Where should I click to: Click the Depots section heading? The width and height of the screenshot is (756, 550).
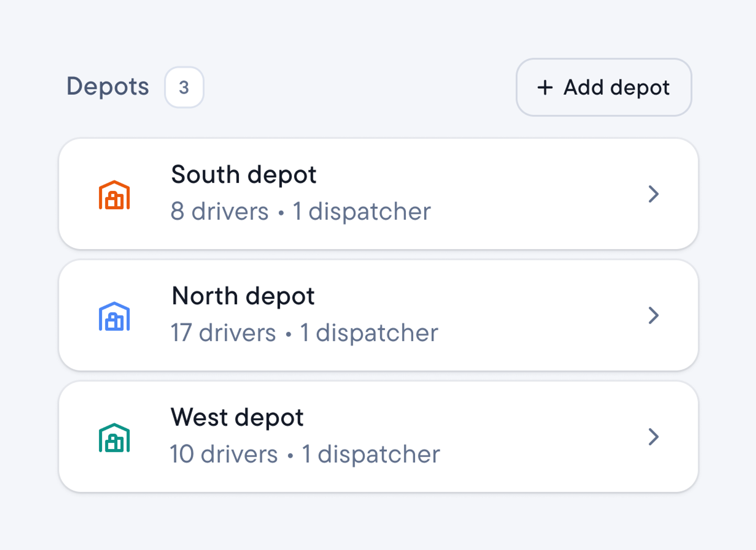pyautogui.click(x=107, y=87)
